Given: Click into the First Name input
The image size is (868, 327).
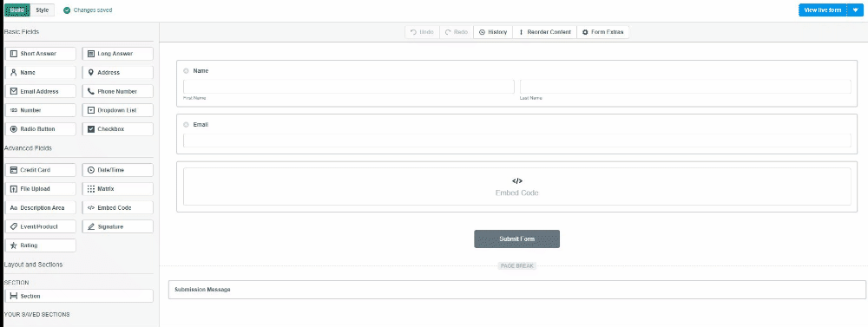Looking at the screenshot, I should [349, 87].
